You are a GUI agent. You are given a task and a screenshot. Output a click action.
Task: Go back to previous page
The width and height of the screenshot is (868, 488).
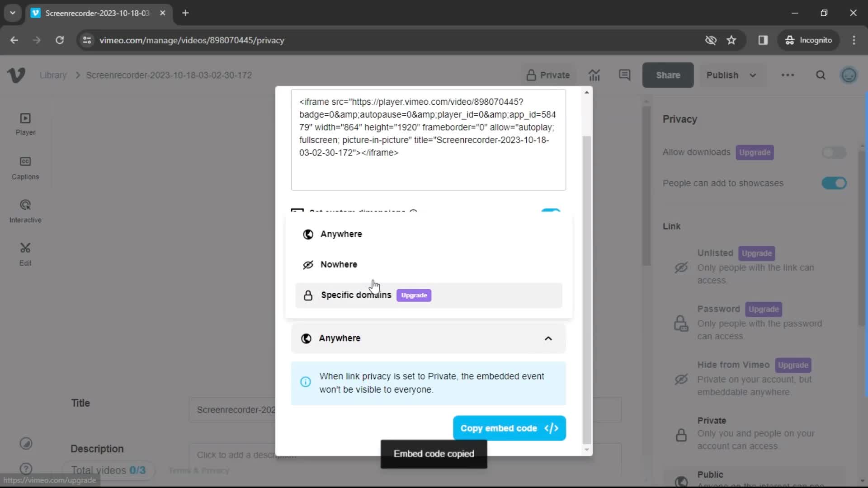click(x=14, y=40)
